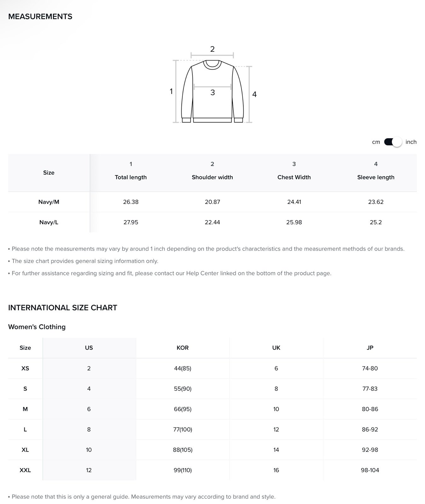Click the US column header
The image size is (425, 504).
(89, 348)
